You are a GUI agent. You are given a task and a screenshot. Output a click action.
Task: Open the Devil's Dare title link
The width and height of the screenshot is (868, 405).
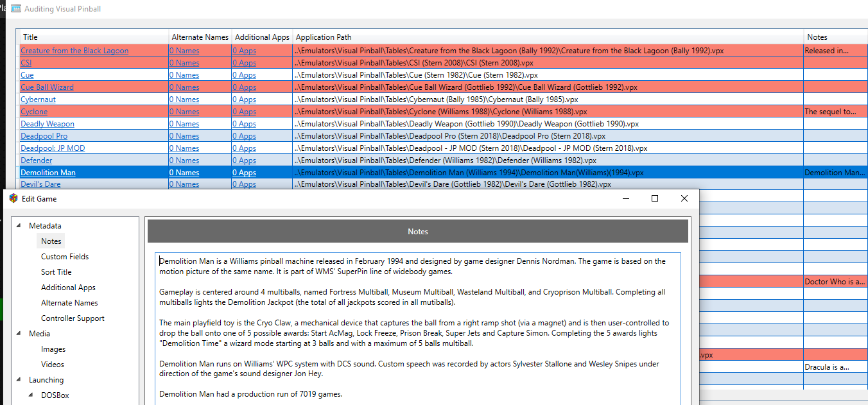pos(40,184)
